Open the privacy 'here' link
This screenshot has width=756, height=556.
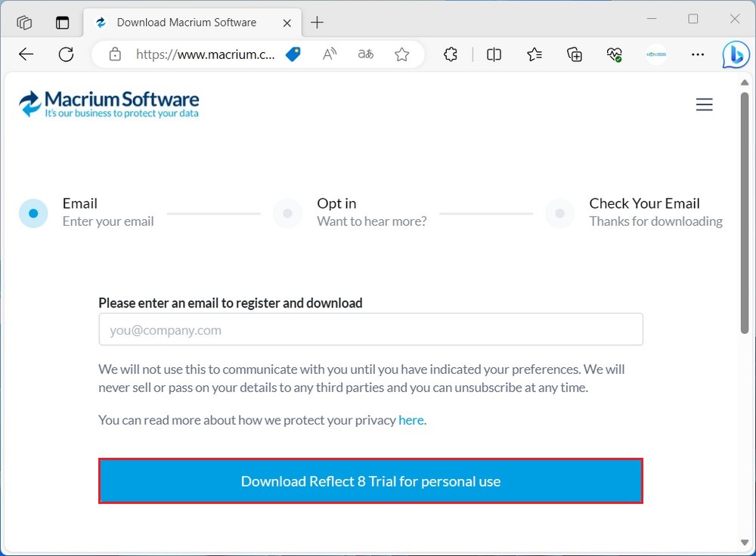411,420
